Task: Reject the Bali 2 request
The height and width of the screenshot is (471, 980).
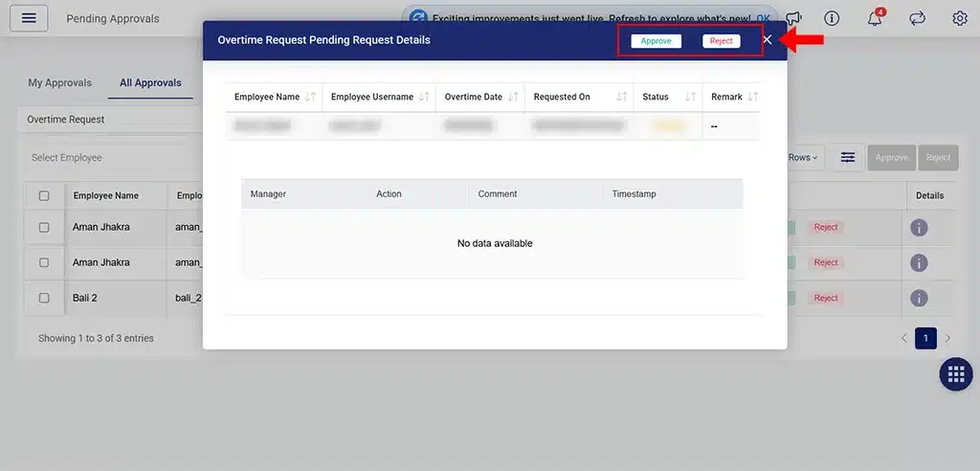Action: click(x=826, y=298)
